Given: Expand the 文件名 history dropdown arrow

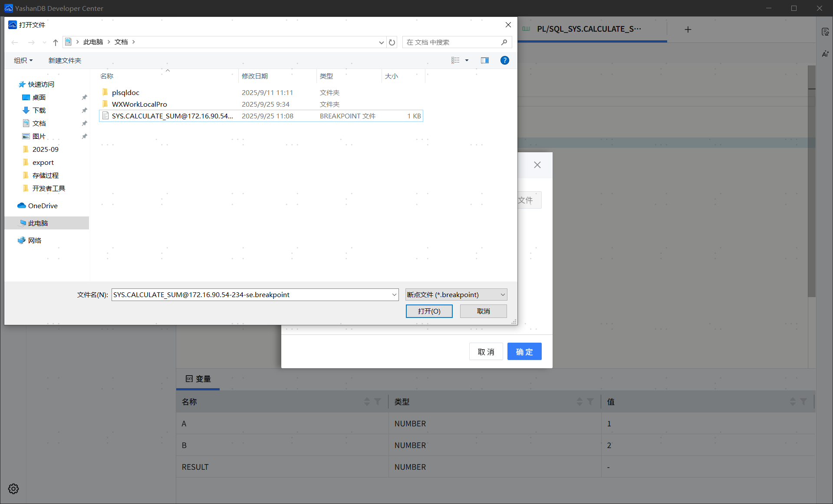Looking at the screenshot, I should pyautogui.click(x=394, y=295).
